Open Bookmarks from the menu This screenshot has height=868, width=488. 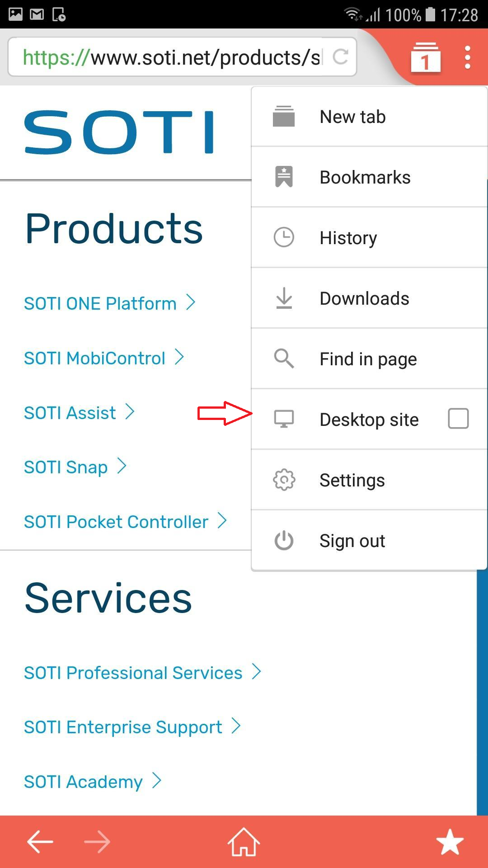(x=365, y=177)
